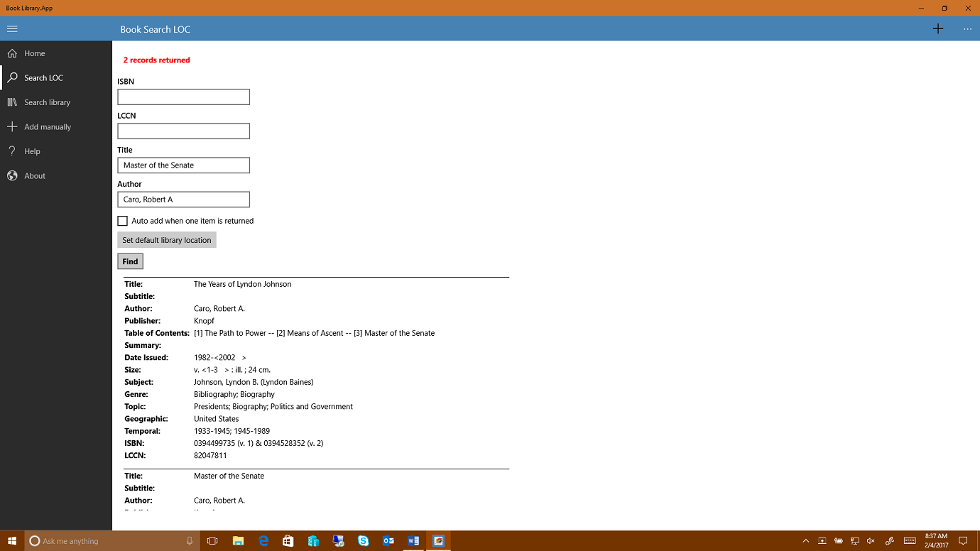Click the Book Library app taskbar icon

click(439, 541)
